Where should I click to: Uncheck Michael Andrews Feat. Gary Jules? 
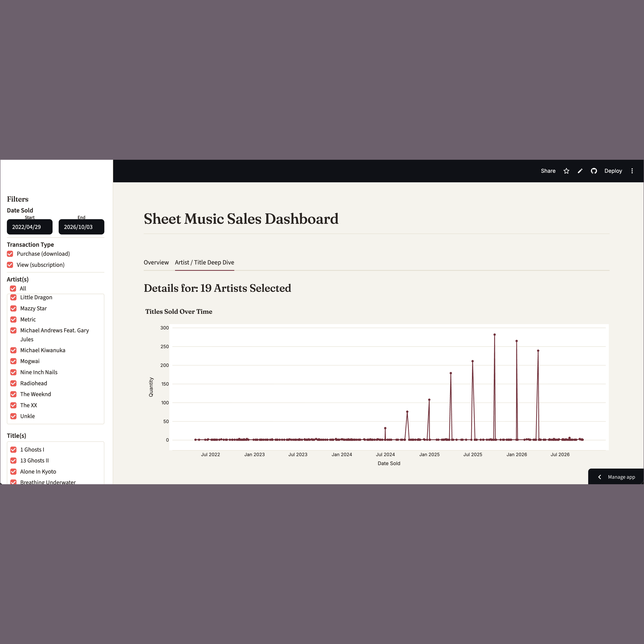click(x=13, y=330)
